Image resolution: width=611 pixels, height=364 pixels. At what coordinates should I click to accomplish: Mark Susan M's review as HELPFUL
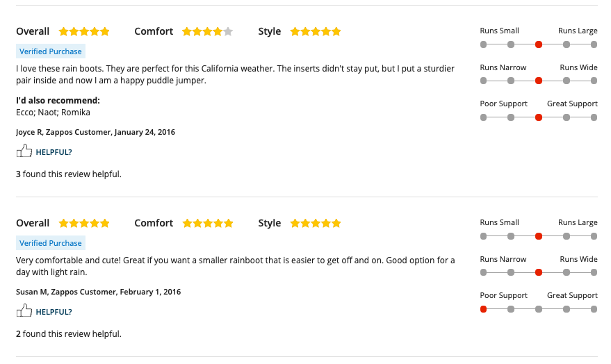[54, 312]
